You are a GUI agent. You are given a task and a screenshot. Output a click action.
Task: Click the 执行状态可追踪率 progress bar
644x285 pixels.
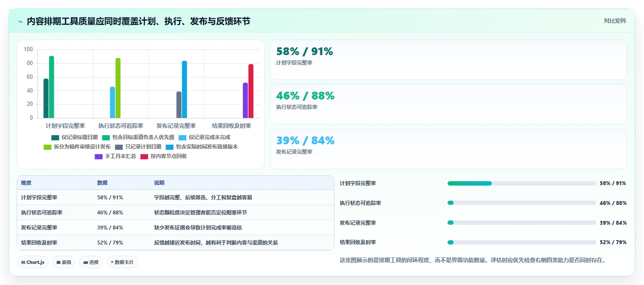coord(522,203)
